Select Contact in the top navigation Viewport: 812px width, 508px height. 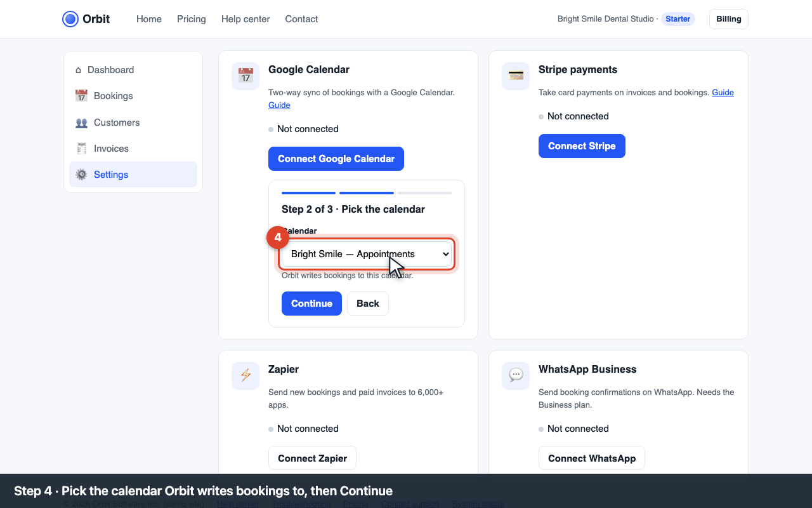tap(301, 19)
